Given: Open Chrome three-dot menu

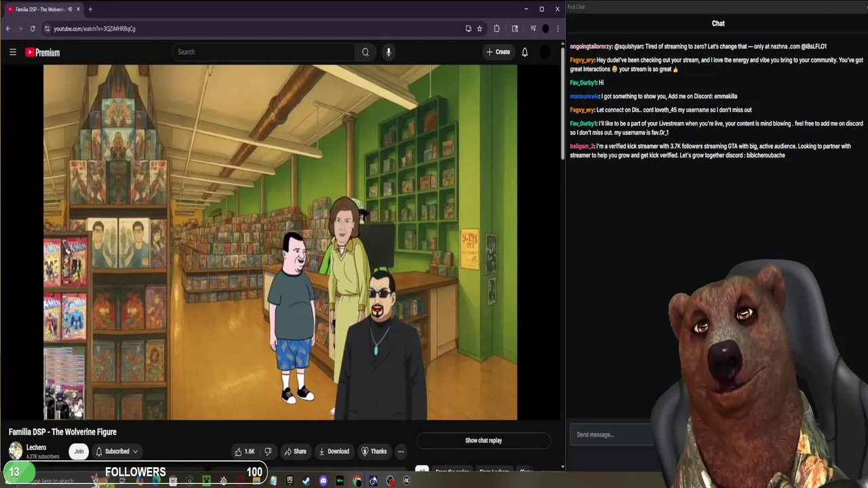Looking at the screenshot, I should coord(557,28).
